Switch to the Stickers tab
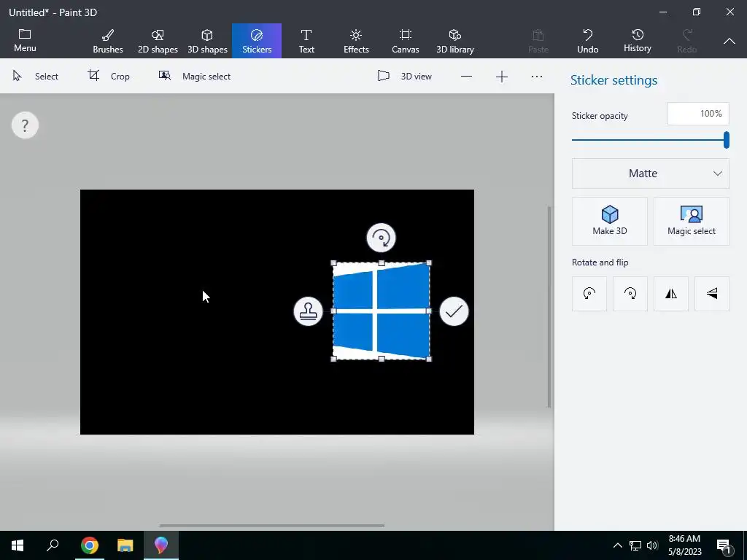The image size is (747, 560). click(257, 41)
